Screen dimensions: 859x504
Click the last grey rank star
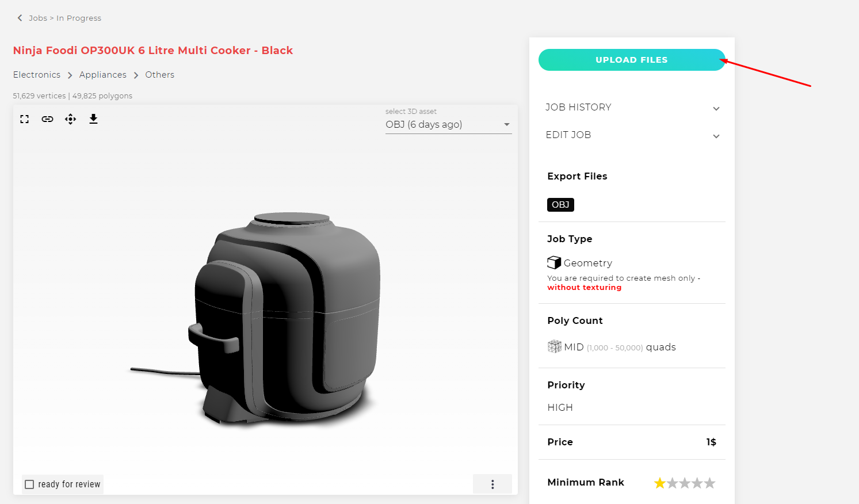(x=710, y=483)
